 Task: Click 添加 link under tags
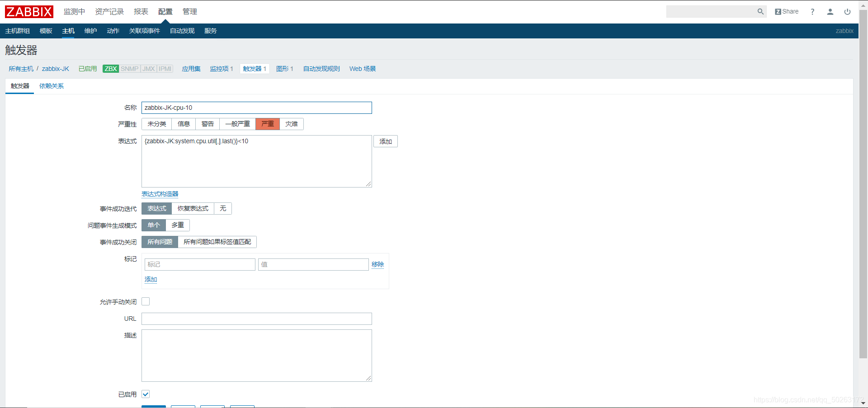click(151, 279)
